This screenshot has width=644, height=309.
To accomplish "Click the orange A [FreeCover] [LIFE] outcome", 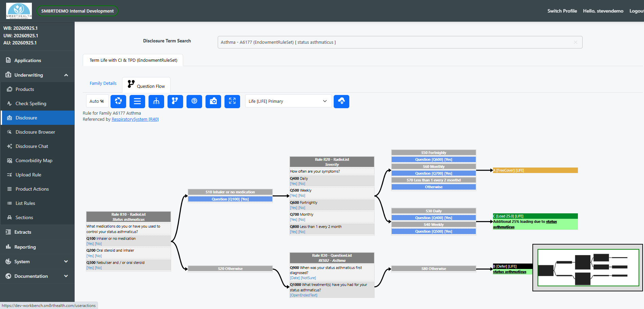I will (535, 170).
